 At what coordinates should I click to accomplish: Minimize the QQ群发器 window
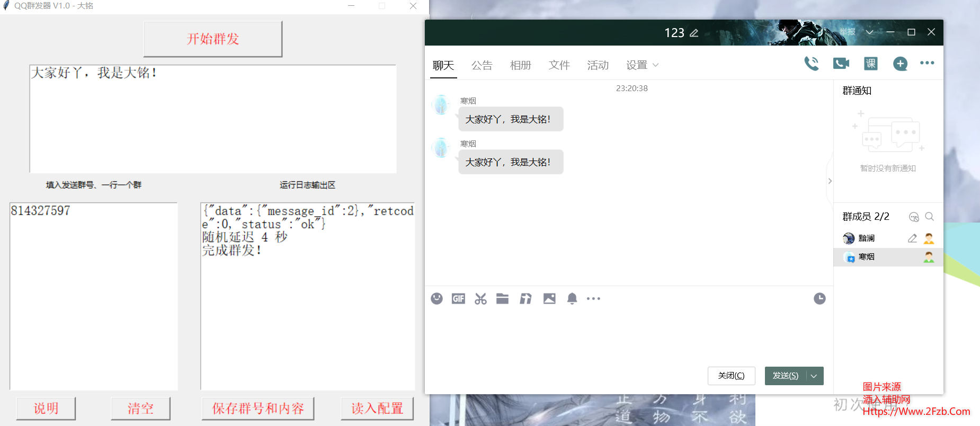pos(351,6)
